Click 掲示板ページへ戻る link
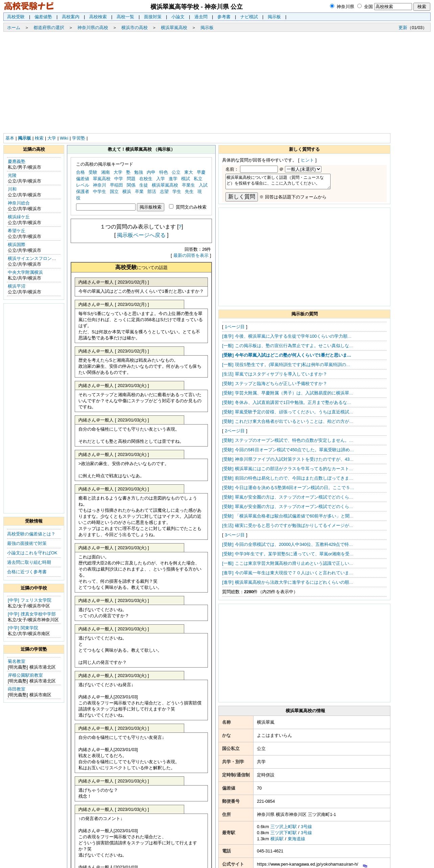Image resolution: width=434 pixels, height=868 pixels. click(141, 235)
